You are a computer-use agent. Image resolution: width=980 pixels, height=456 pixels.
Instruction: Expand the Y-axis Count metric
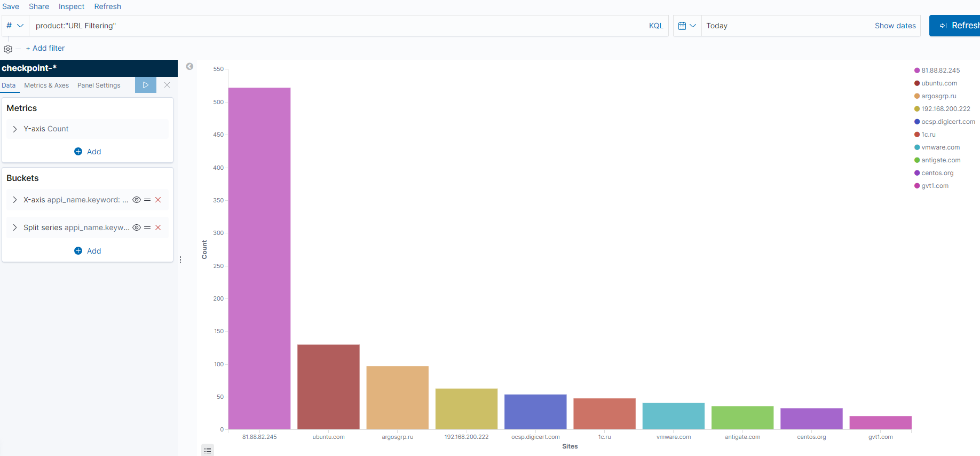tap(15, 129)
